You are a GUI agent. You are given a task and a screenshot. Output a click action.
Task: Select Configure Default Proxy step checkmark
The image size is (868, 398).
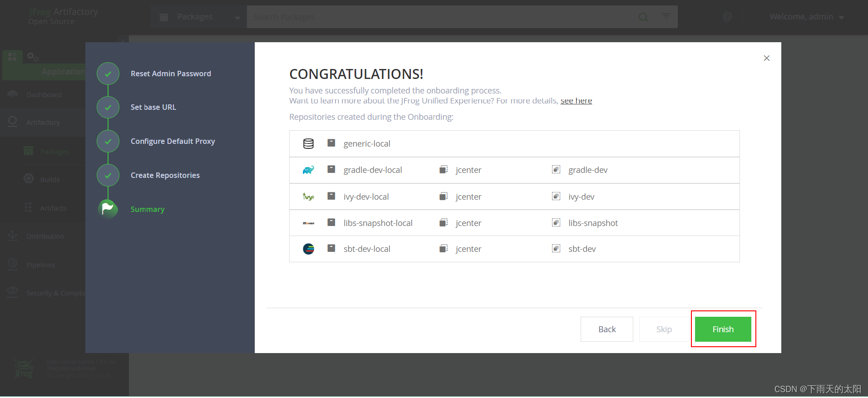[x=108, y=141]
